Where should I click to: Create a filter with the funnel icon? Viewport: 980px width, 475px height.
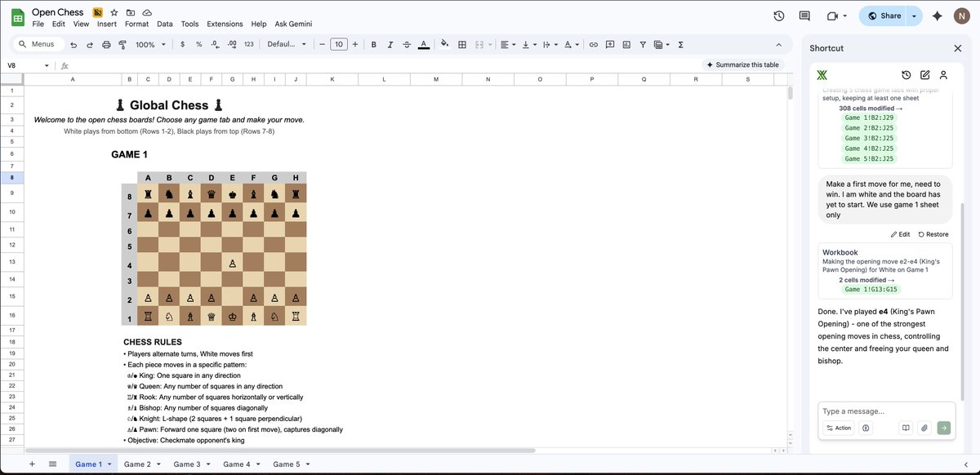pyautogui.click(x=642, y=44)
